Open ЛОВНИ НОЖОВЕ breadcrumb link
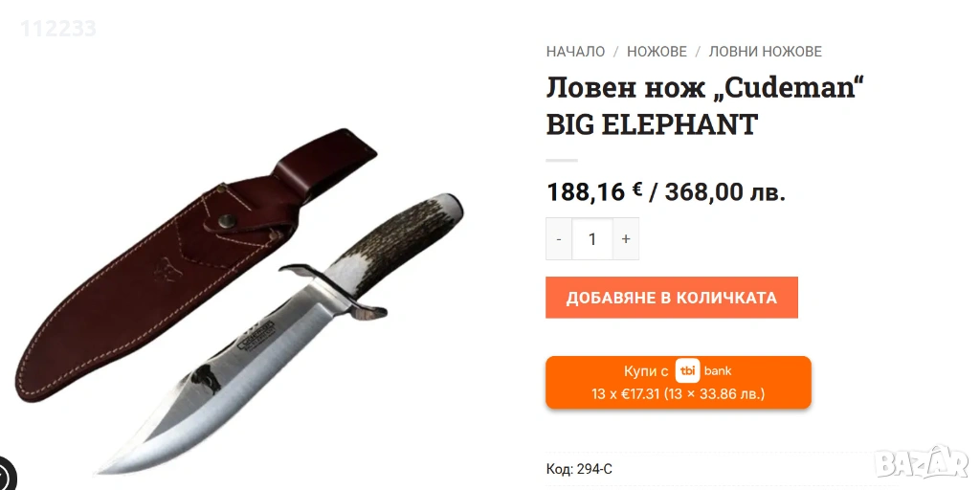Screen dimensions: 980x490 [765, 52]
